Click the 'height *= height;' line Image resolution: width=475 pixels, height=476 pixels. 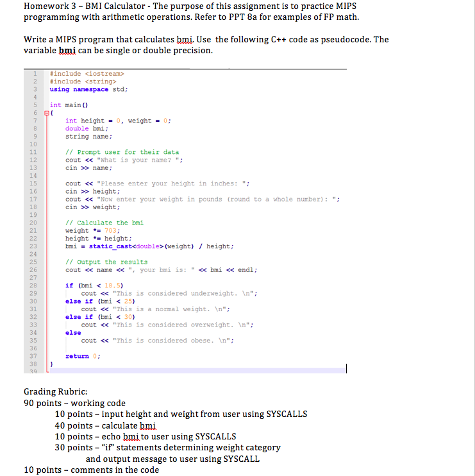tap(99, 239)
